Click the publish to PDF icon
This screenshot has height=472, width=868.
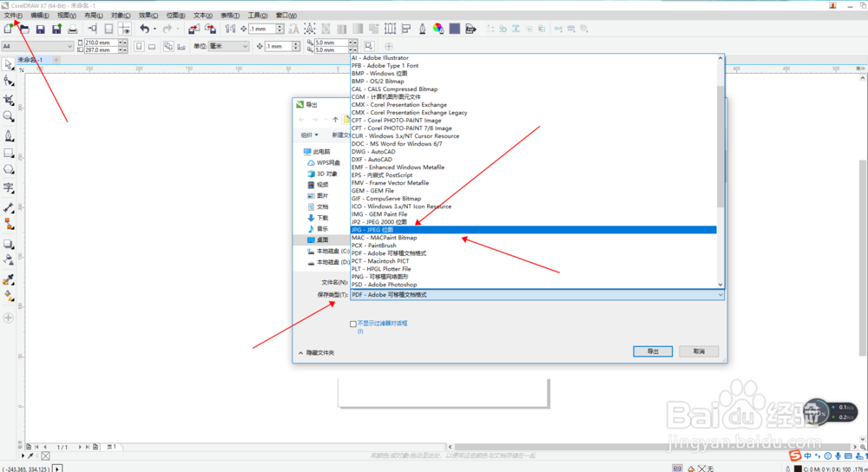(x=470, y=29)
